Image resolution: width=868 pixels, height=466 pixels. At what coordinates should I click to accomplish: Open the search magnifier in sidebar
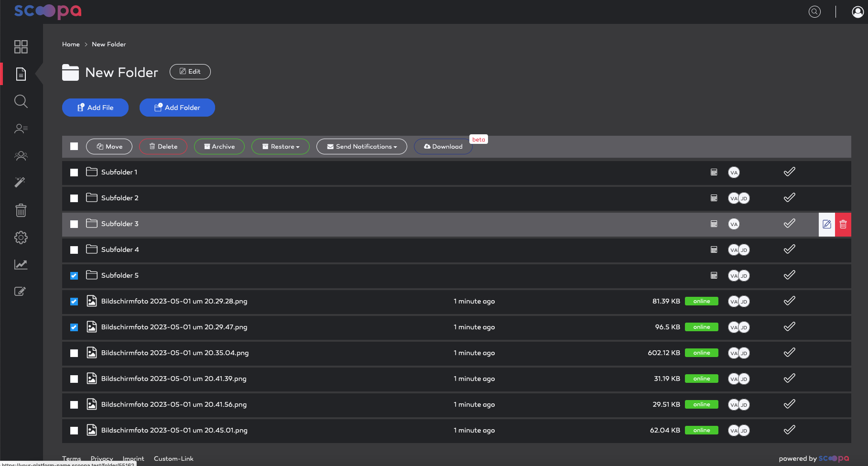point(21,101)
